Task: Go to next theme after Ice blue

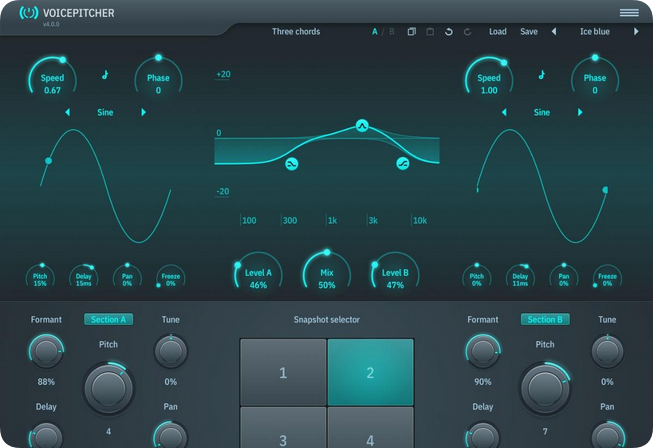Action: pos(636,32)
